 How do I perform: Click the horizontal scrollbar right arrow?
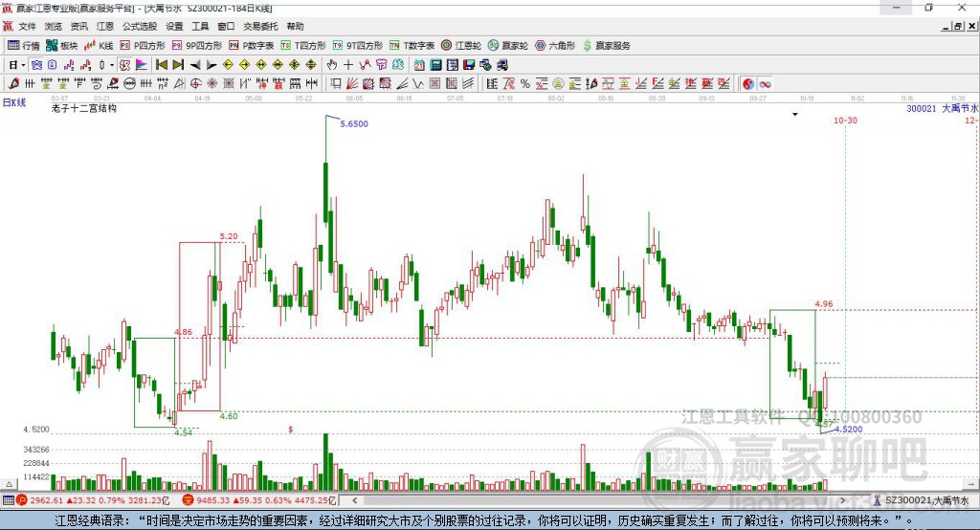tap(843, 500)
